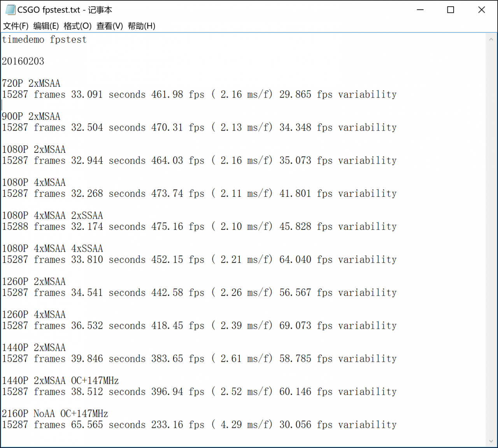This screenshot has height=448, width=498.
Task: Click the '900P 2xMSAA' heading
Action: tap(31, 116)
